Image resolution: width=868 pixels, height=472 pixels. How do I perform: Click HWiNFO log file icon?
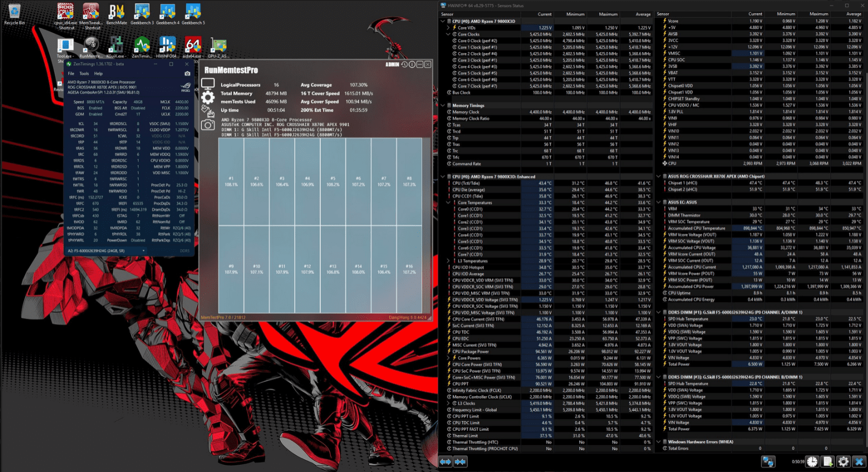827,462
